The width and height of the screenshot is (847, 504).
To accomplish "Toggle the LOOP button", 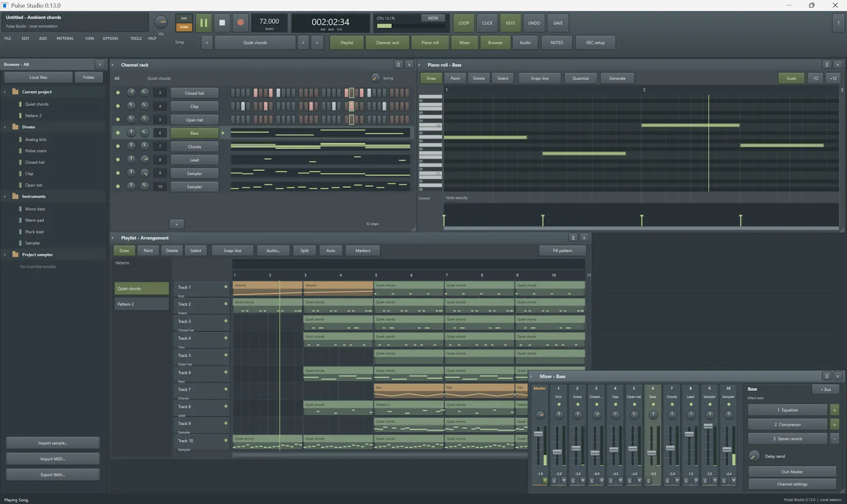I will point(464,23).
